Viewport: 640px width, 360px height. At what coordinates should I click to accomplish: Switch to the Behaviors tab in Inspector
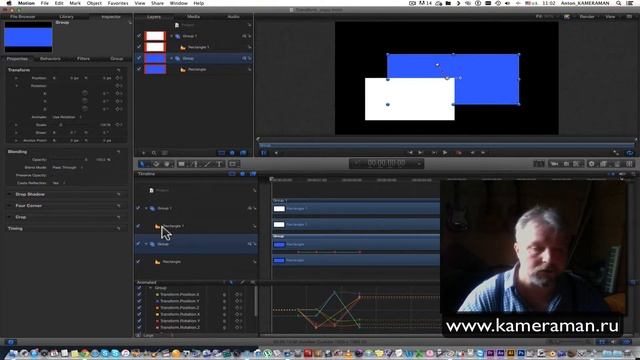pyautogui.click(x=50, y=59)
